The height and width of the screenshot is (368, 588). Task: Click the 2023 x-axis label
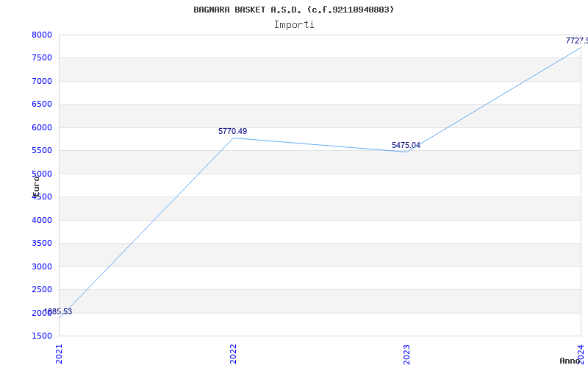(407, 354)
